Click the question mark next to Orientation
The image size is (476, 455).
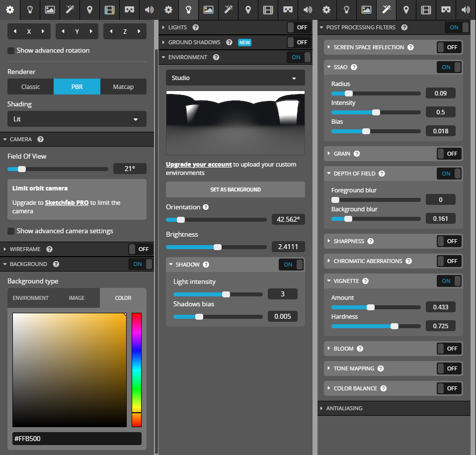tap(206, 207)
